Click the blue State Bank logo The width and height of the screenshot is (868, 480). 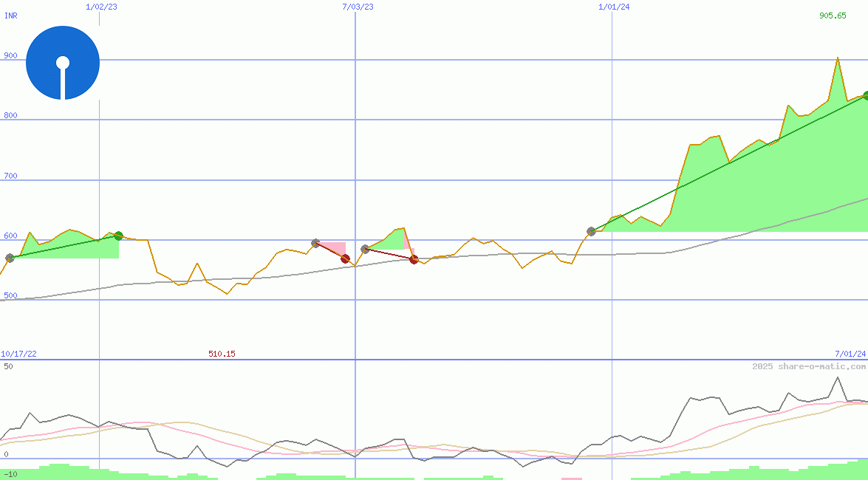click(63, 63)
